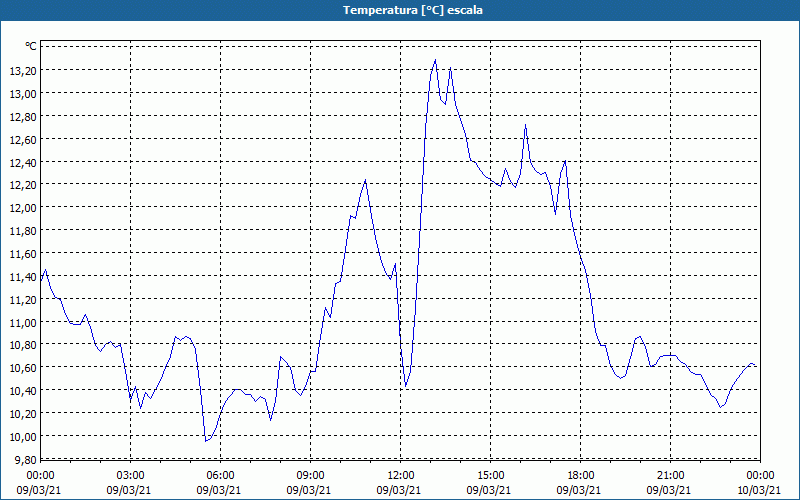800x500 pixels.
Task: Click the 10,60 y-axis label
Action: (23, 368)
